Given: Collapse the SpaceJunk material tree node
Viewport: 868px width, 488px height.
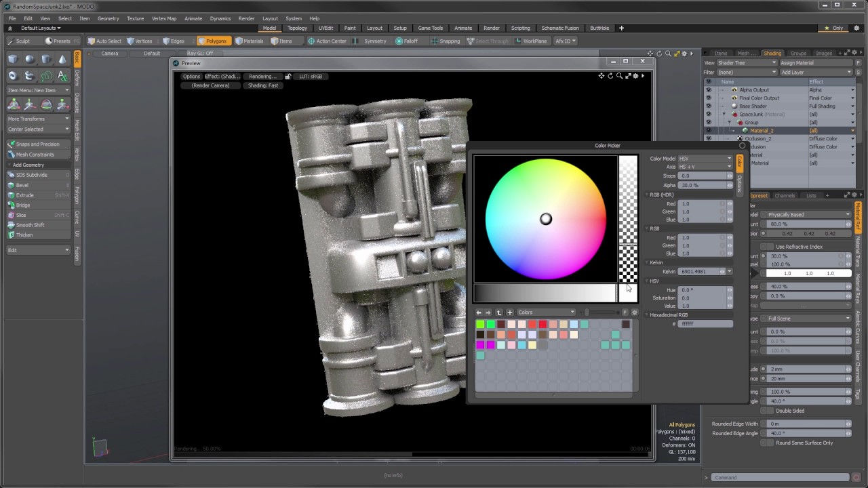Looking at the screenshot, I should pos(724,115).
